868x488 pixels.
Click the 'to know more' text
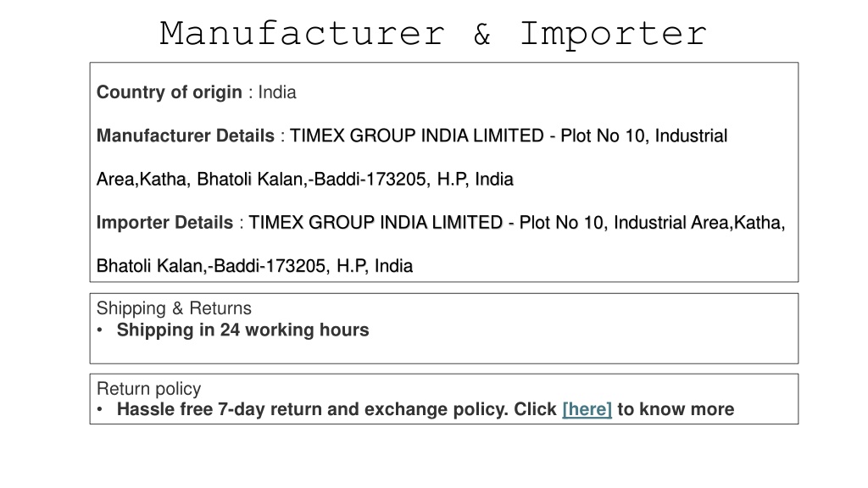pos(676,409)
